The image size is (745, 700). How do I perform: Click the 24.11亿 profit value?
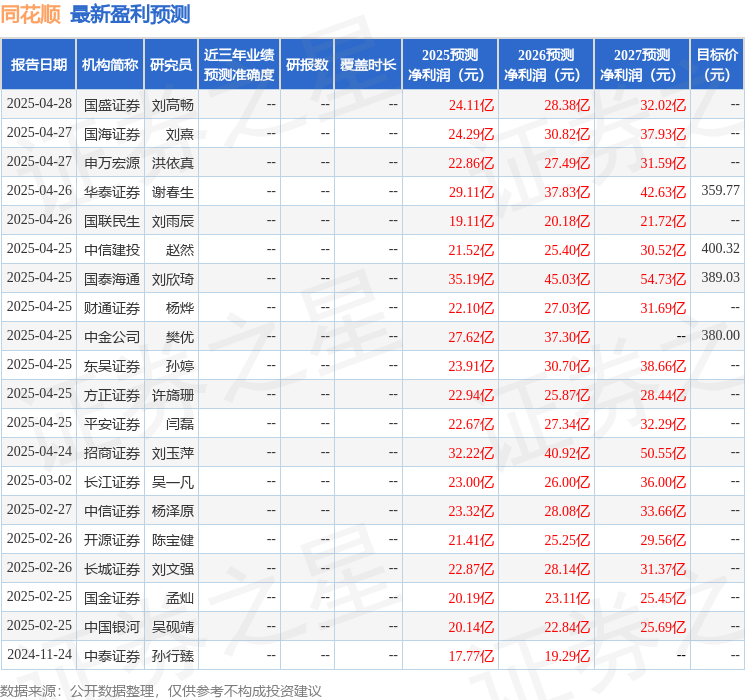(471, 105)
